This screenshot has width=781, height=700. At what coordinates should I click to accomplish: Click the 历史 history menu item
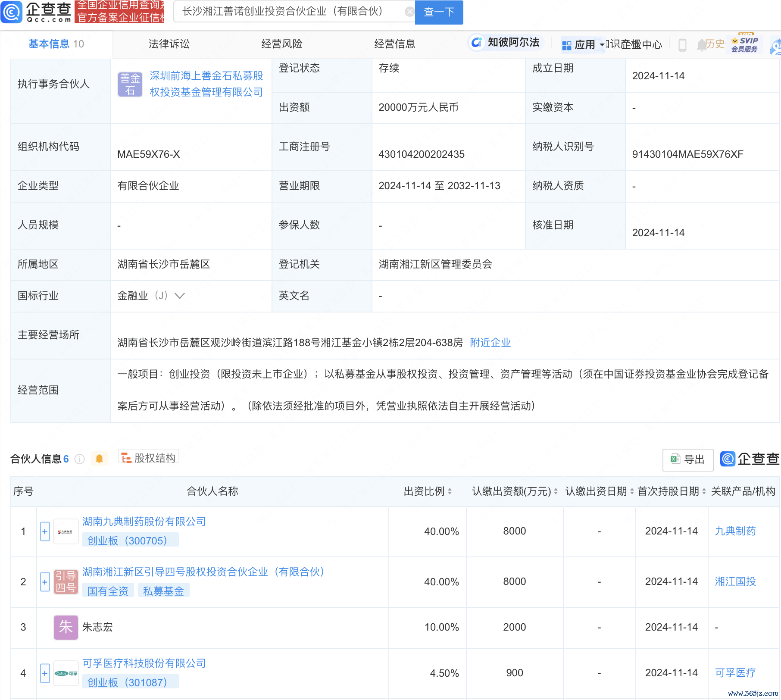715,44
